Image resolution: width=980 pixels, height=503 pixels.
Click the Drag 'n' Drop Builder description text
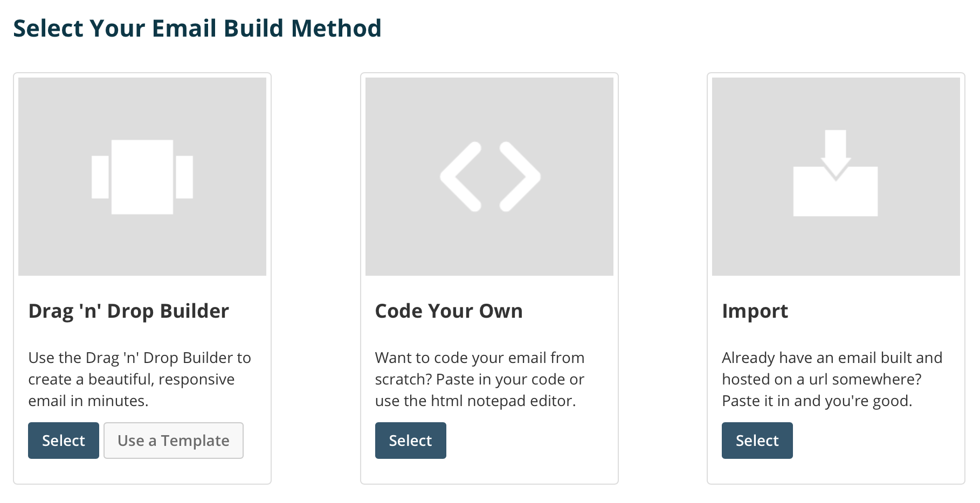point(140,379)
